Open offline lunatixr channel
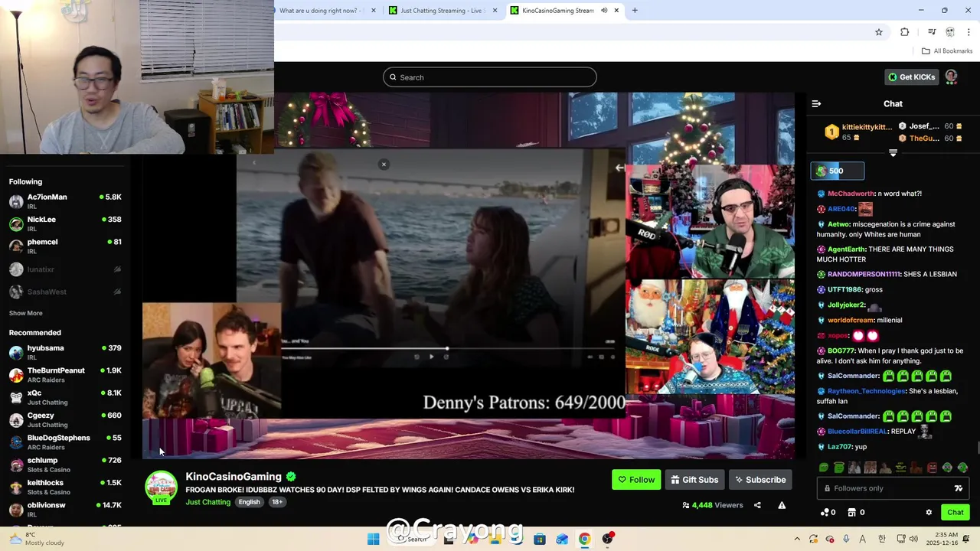Screen dimensions: 980x551 pos(65,269)
